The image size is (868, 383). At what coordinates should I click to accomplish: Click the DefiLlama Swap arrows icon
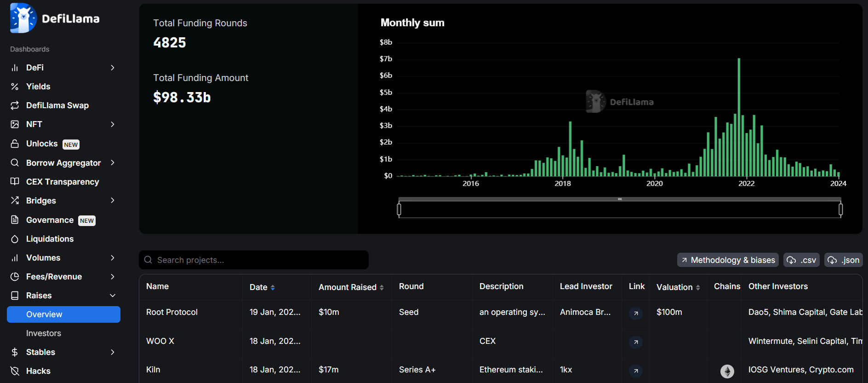click(x=15, y=105)
